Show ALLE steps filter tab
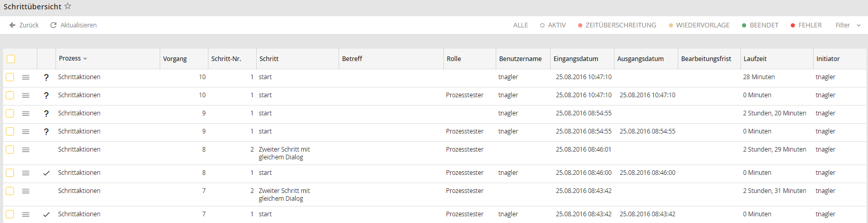This screenshot has height=223, width=868. pos(521,25)
